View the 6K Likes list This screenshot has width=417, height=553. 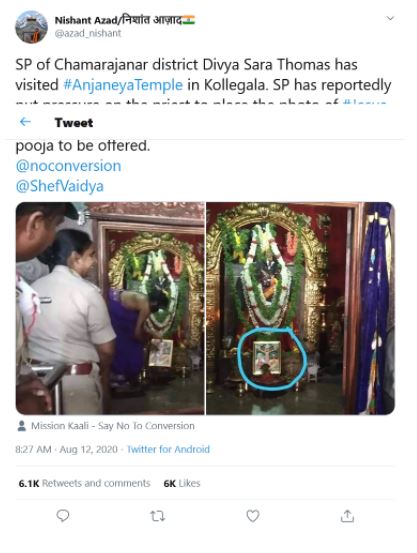click(x=182, y=483)
